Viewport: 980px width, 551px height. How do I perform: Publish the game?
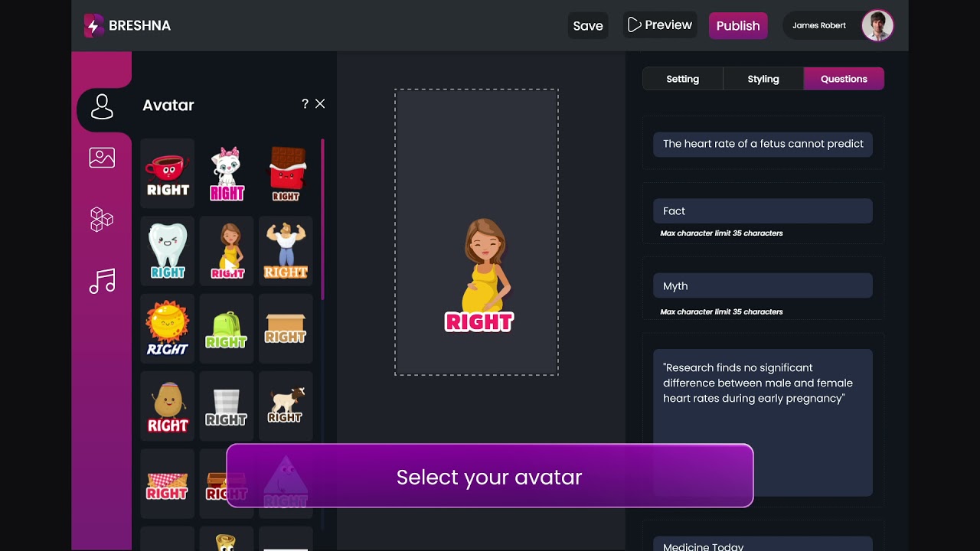[x=738, y=25]
